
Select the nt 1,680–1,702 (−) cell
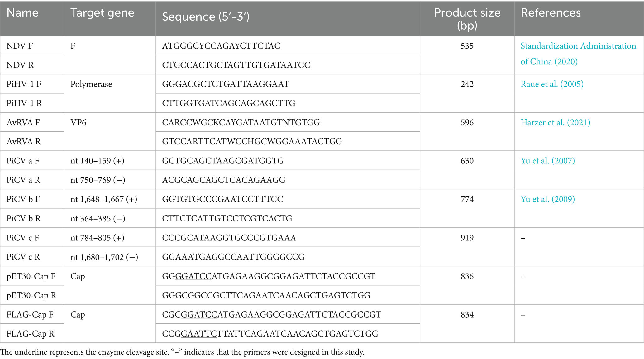pyautogui.click(x=104, y=257)
